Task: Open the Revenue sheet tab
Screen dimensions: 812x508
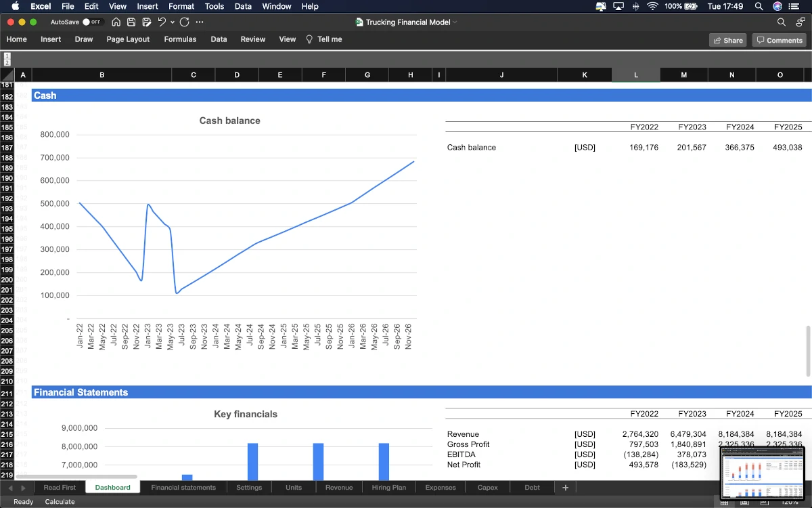Action: pos(339,488)
